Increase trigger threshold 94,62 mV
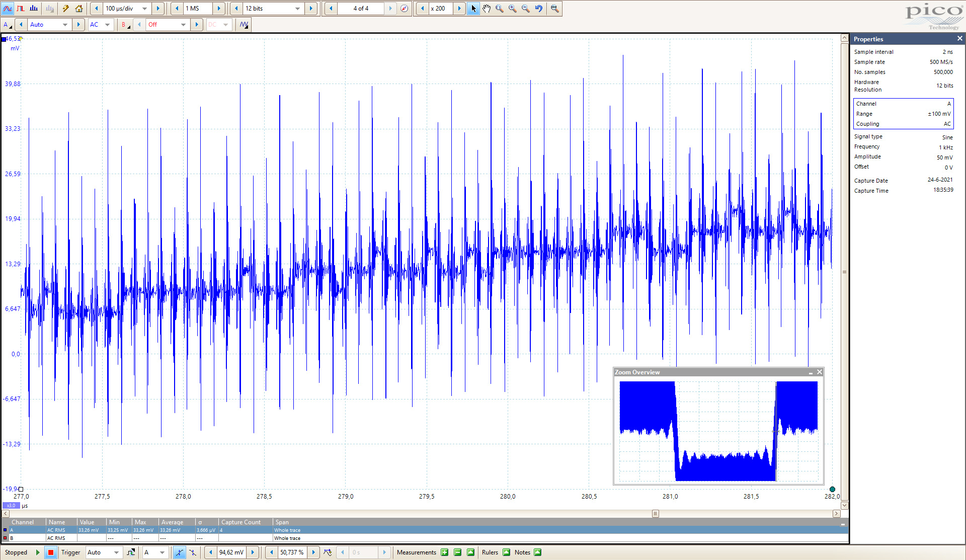966x560 pixels. coord(253,552)
